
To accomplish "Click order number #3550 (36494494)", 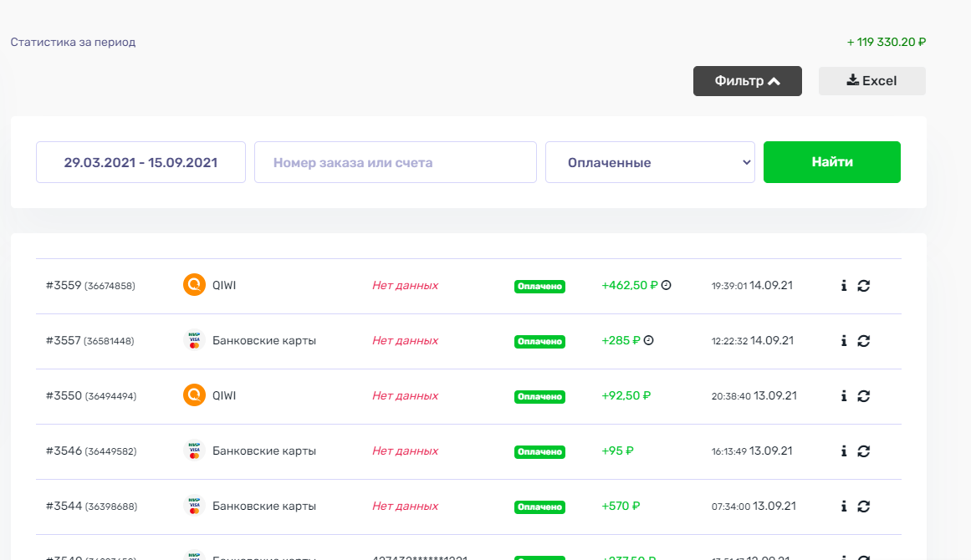I will (91, 395).
